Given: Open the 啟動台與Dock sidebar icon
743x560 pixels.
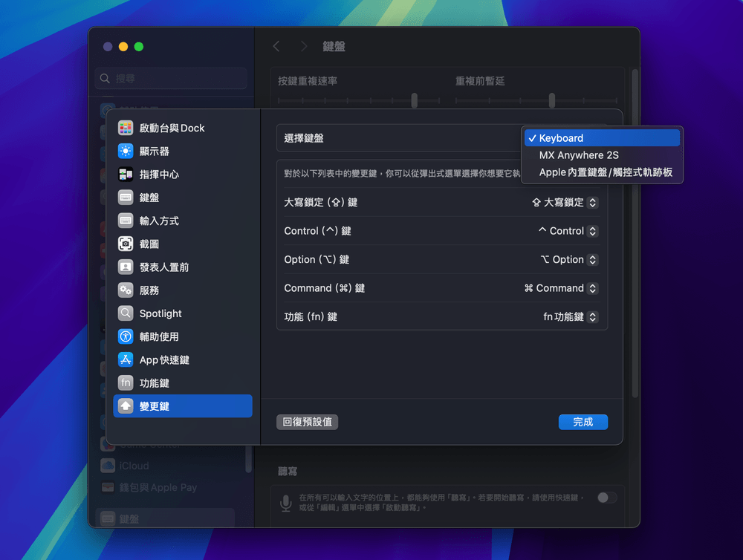Looking at the screenshot, I should (126, 128).
